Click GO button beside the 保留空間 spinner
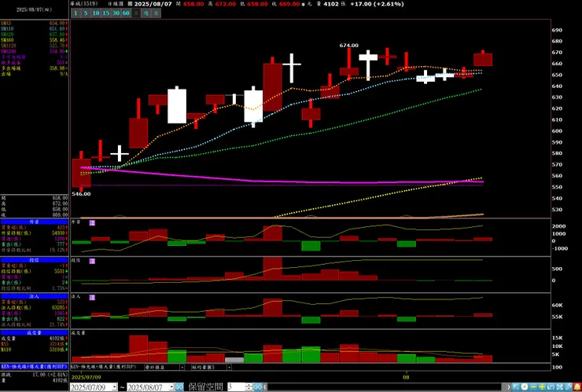Image resolution: width=582 pixels, height=392 pixels. pyautogui.click(x=258, y=387)
